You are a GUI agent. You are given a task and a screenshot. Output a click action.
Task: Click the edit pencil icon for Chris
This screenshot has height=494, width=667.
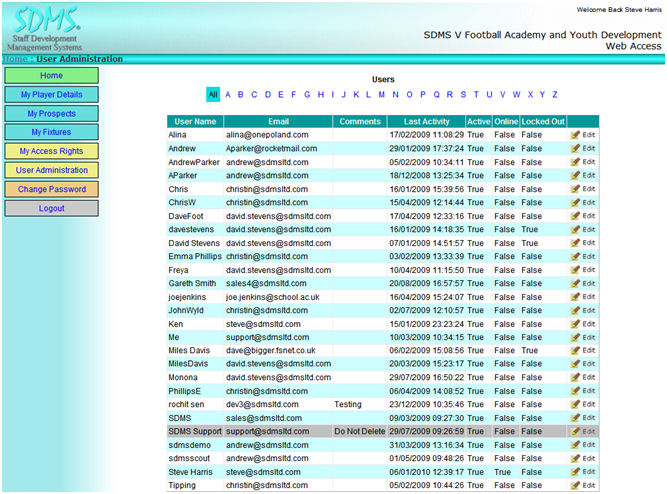coord(575,189)
